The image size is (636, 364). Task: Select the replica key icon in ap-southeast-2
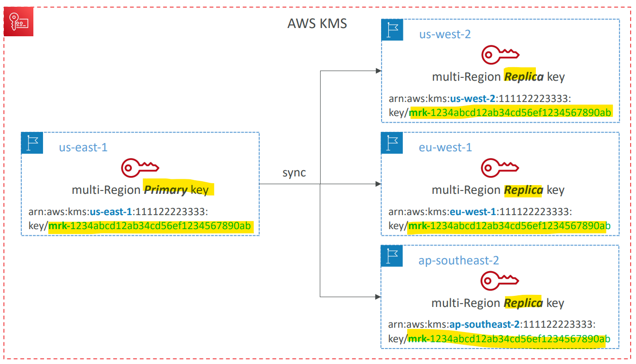click(x=500, y=280)
